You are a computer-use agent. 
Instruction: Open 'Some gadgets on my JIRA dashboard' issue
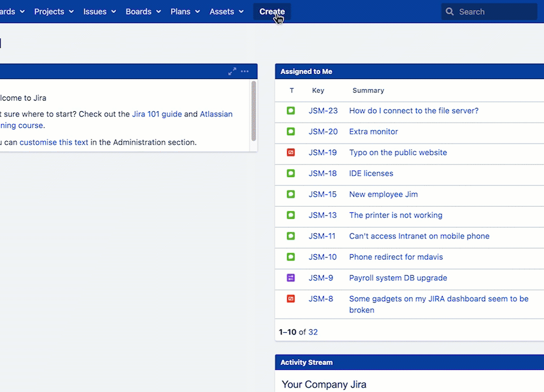pyautogui.click(x=438, y=304)
